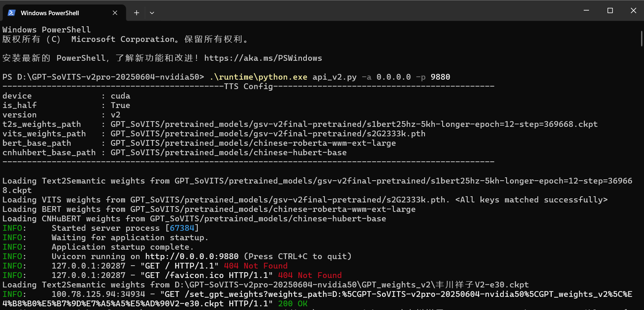Click "Waiting for application startup." log line

click(130, 237)
